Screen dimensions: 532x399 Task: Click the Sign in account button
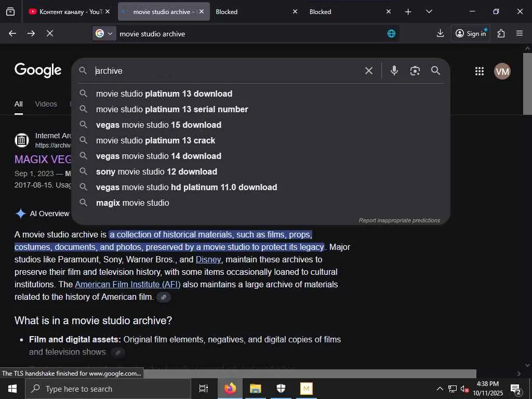[x=471, y=33]
